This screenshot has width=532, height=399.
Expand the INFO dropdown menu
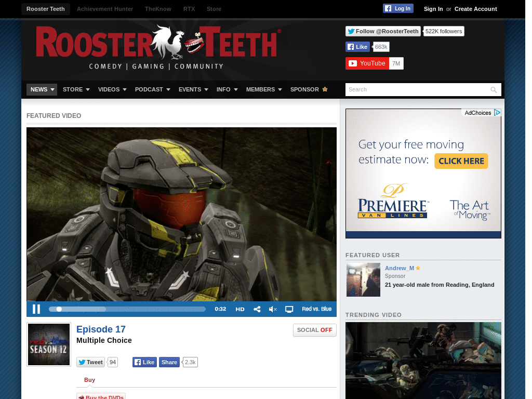[227, 89]
